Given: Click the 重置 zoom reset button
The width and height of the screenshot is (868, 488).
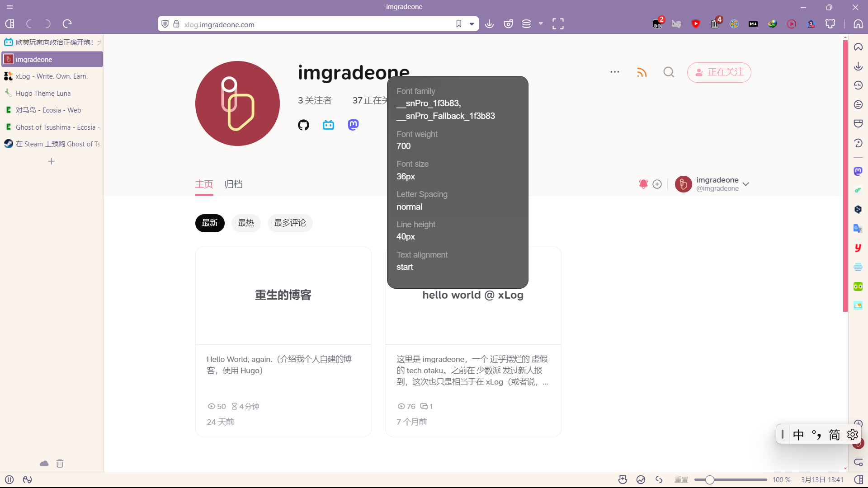Looking at the screenshot, I should coord(681,480).
